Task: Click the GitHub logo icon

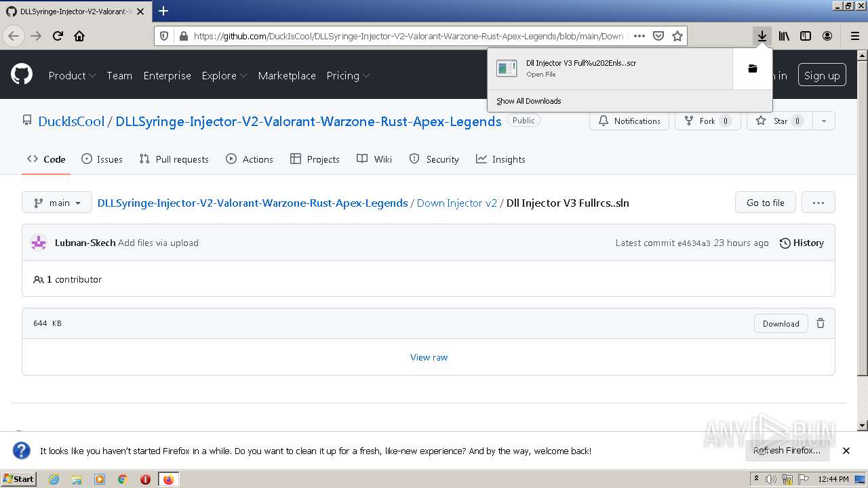Action: (x=22, y=75)
